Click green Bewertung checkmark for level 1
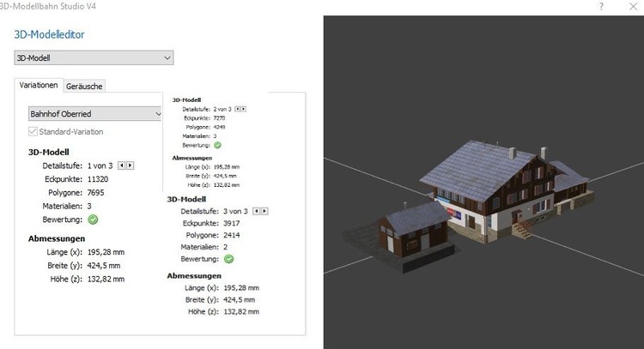The width and height of the screenshot is (644, 349). (x=94, y=220)
